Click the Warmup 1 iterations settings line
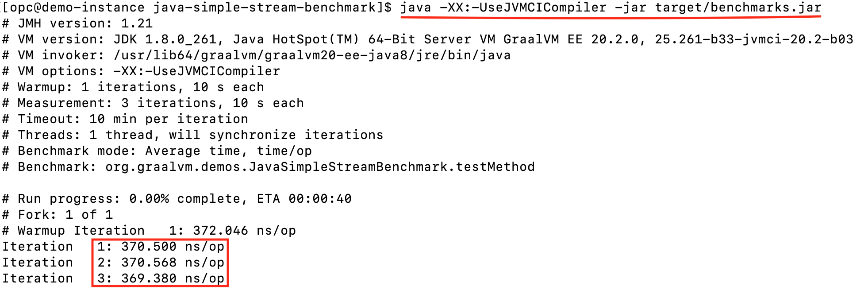This screenshot has width=868, height=294. [133, 87]
